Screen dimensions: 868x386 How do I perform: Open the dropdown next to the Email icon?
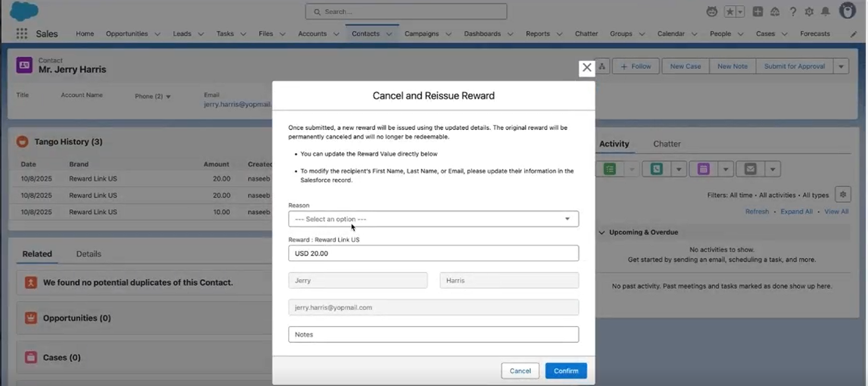click(773, 169)
